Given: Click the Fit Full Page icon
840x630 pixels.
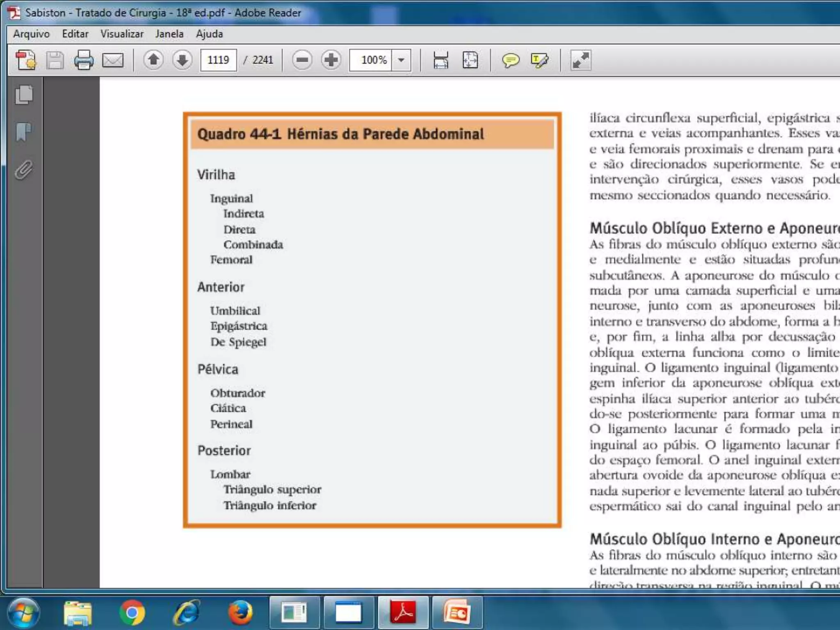Looking at the screenshot, I should pos(470,60).
